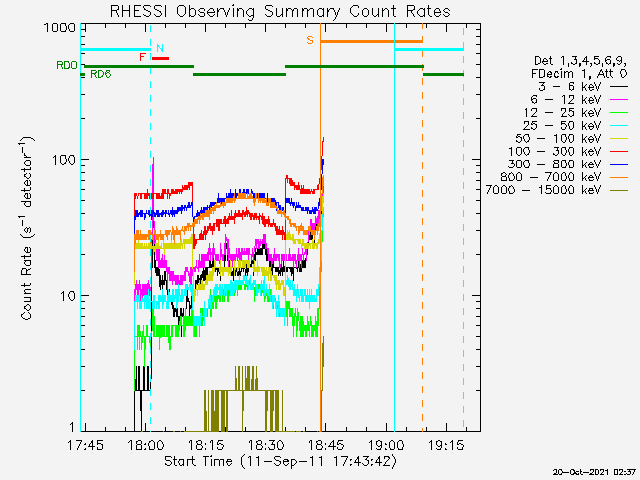This screenshot has width=640, height=480.
Task: Click the y-axis title 'Count Rate'
Action: point(27,283)
